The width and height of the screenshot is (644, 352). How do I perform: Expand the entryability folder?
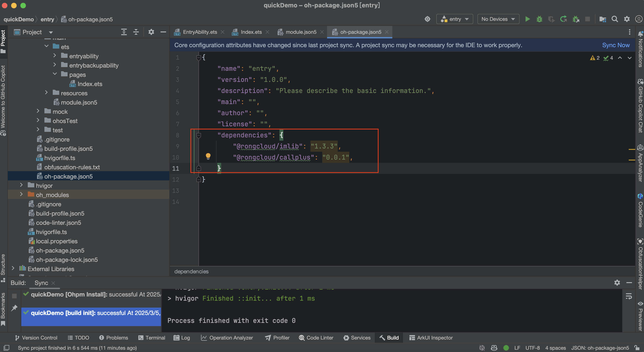tap(55, 56)
